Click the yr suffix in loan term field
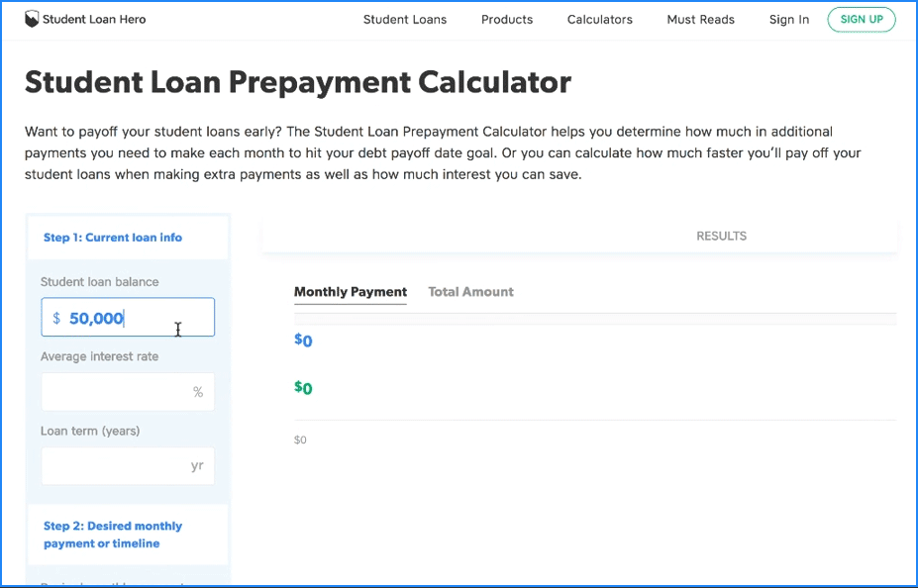 point(197,466)
